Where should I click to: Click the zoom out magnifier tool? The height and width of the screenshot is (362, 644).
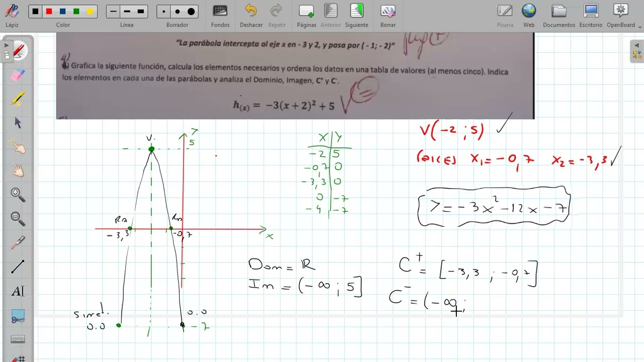(x=18, y=219)
